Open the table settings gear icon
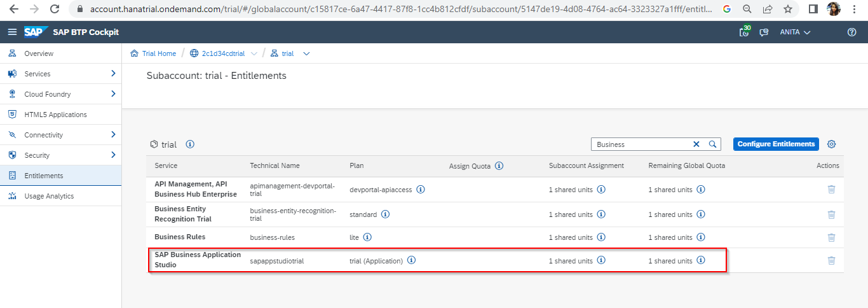868x308 pixels. coord(831,144)
